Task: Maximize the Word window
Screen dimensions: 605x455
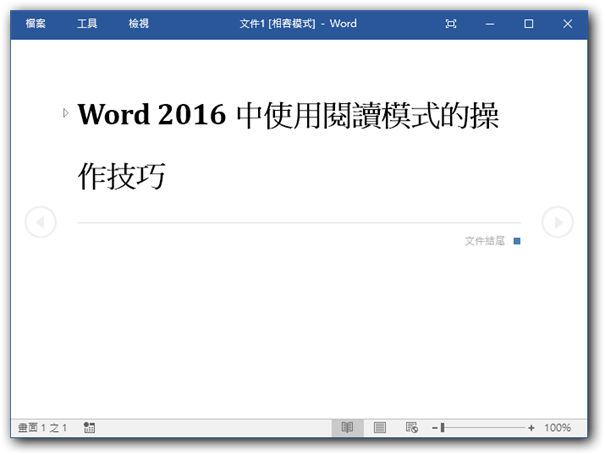Action: 528,24
